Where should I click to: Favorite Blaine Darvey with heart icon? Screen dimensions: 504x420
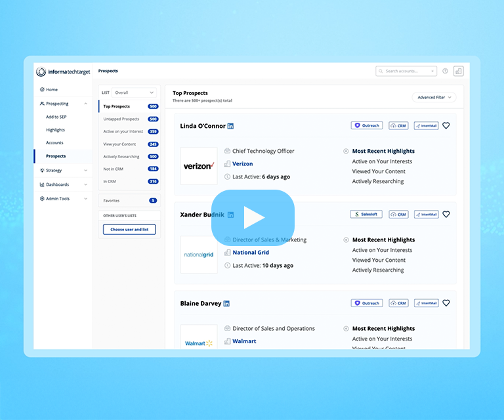pyautogui.click(x=446, y=303)
